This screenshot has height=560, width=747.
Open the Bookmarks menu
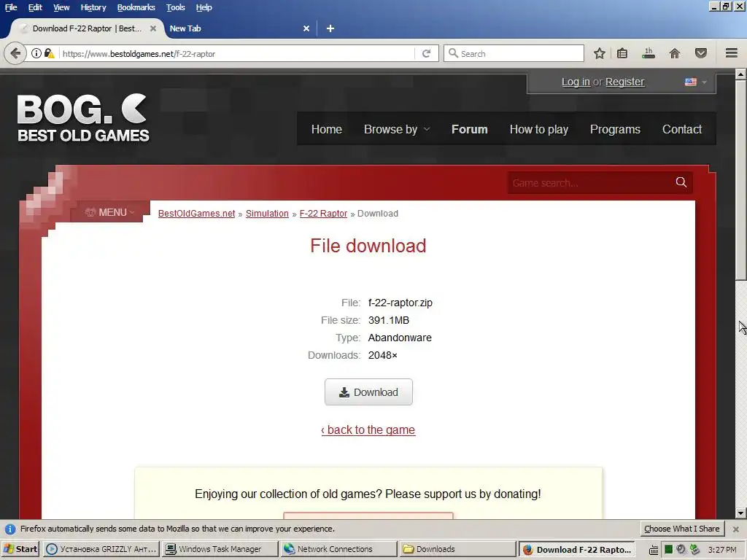point(136,7)
